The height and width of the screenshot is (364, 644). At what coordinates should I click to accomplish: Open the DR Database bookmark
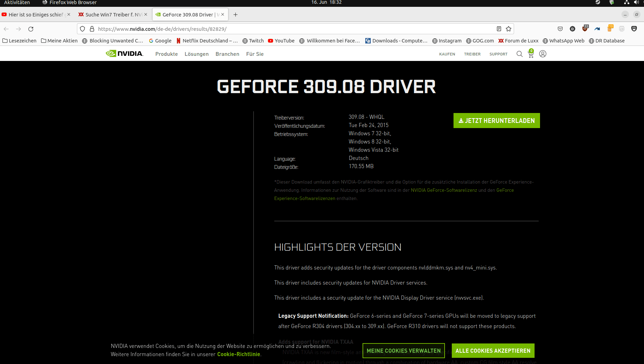click(607, 41)
